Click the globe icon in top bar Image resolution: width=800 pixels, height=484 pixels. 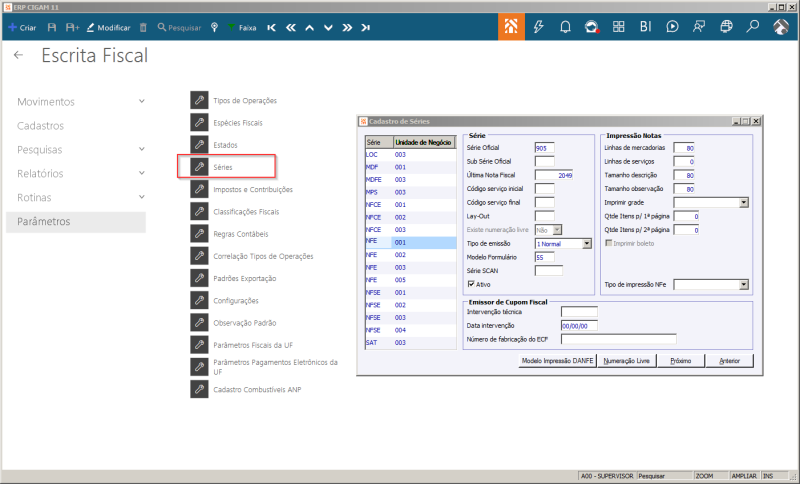pyautogui.click(x=726, y=27)
